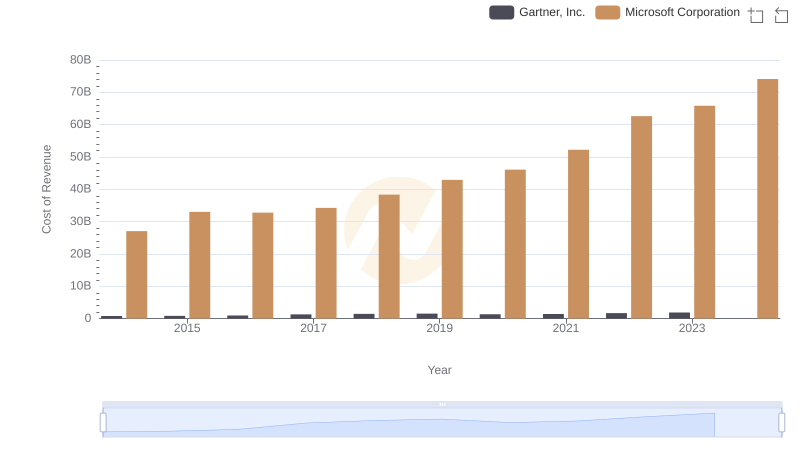This screenshot has width=800, height=461.
Task: Click the Microsoft tan legend swatch
Action: tap(608, 12)
